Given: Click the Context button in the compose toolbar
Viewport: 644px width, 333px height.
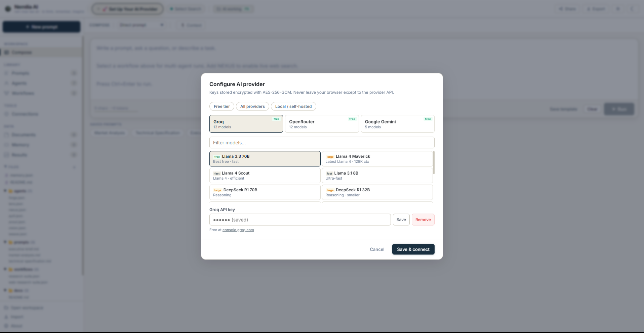Looking at the screenshot, I should (x=191, y=25).
